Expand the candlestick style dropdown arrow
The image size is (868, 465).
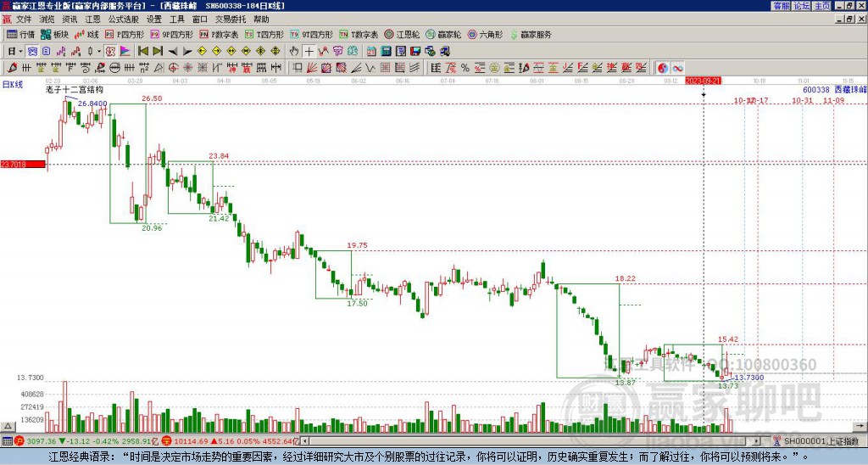(99, 52)
